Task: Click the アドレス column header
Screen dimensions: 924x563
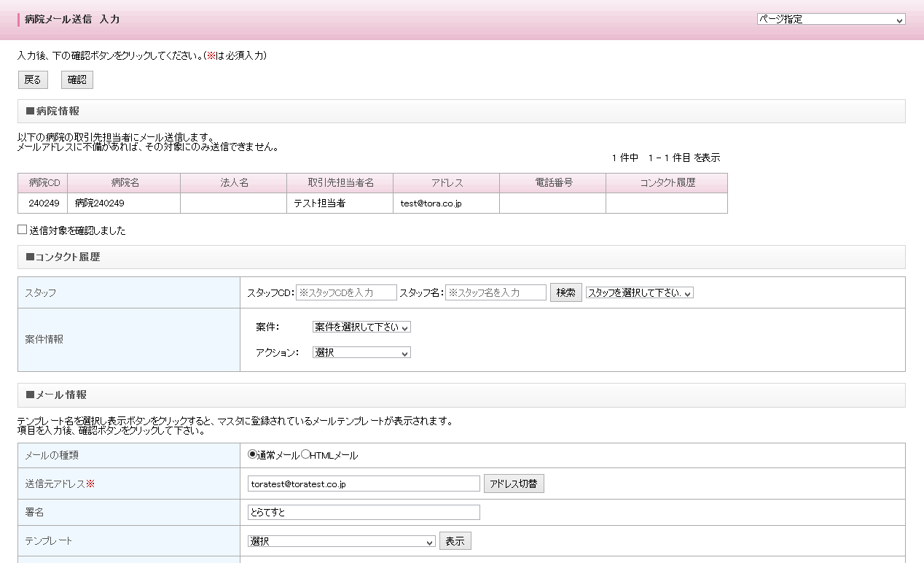Action: point(447,183)
